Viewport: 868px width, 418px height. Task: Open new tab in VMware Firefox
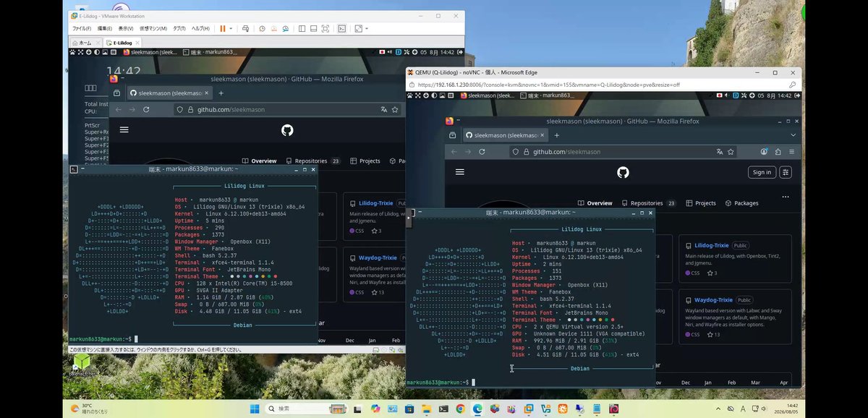point(221,93)
